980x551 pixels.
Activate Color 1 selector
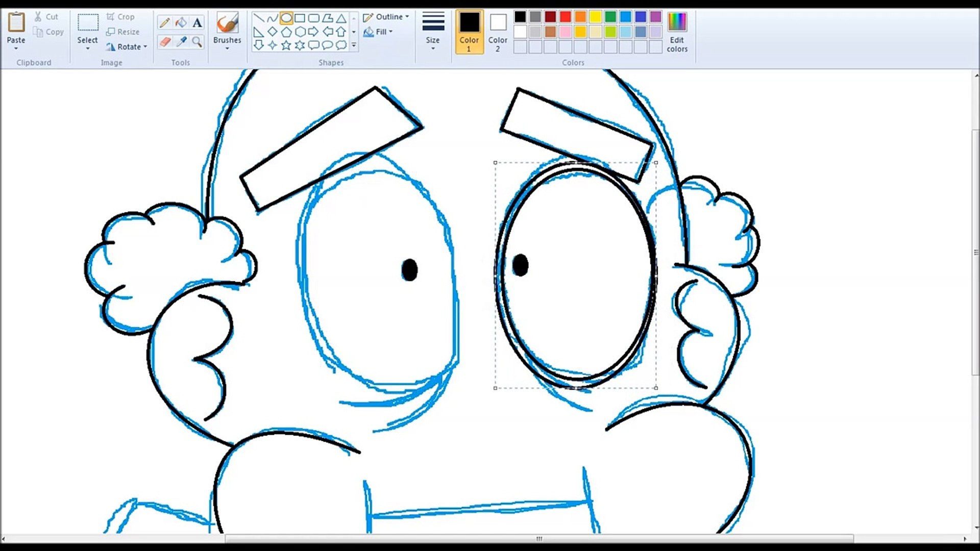(469, 32)
